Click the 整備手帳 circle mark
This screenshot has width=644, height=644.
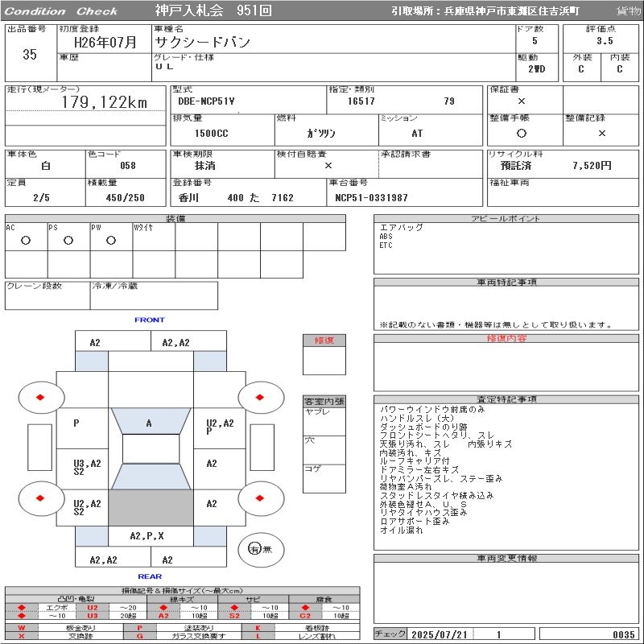(x=522, y=134)
